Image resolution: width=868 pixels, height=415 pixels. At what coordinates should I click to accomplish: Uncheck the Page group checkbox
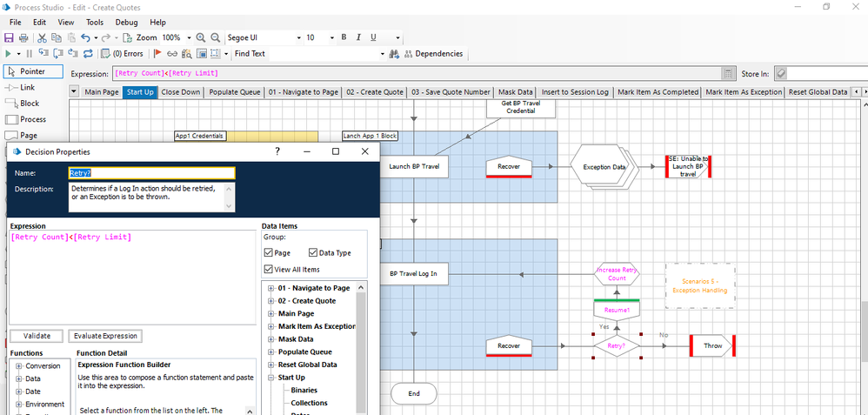point(269,252)
